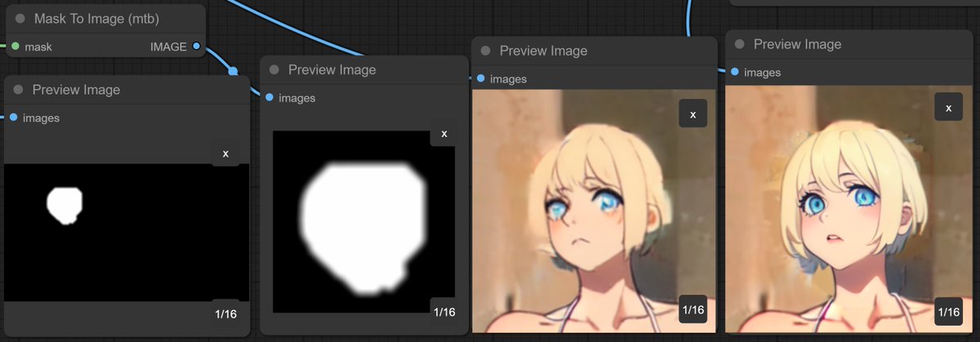Click the green mask input port
Image resolution: width=980 pixels, height=342 pixels.
(x=16, y=47)
